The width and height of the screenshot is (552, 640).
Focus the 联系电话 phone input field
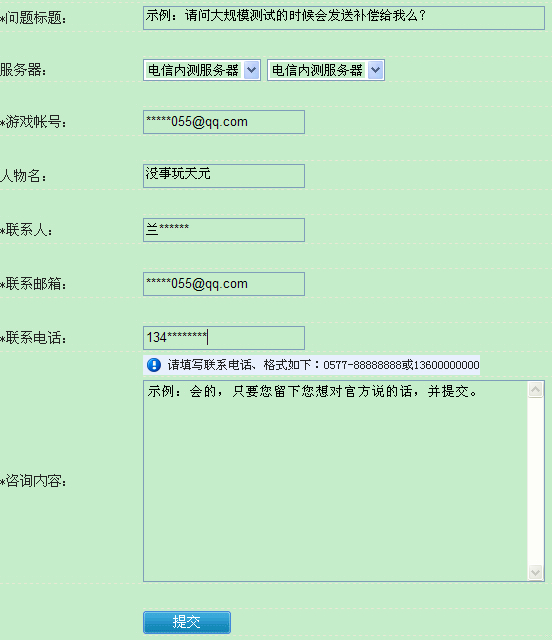click(224, 338)
